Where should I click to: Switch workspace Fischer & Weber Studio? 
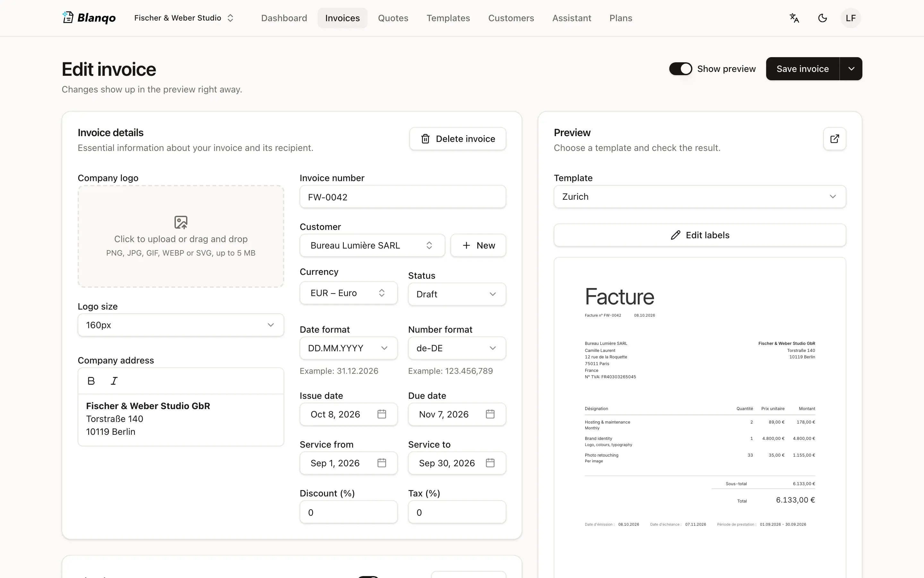pos(184,18)
